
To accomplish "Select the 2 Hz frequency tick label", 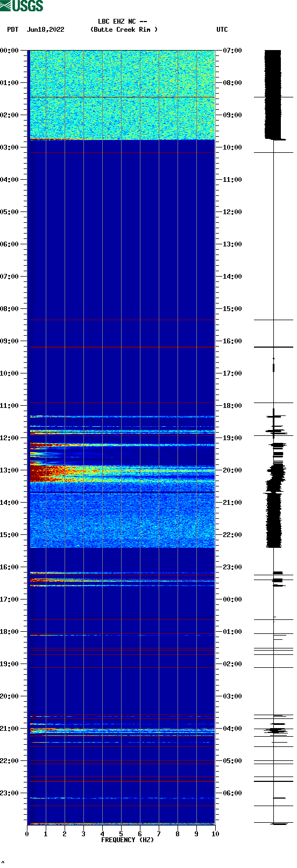I will coord(65,834).
